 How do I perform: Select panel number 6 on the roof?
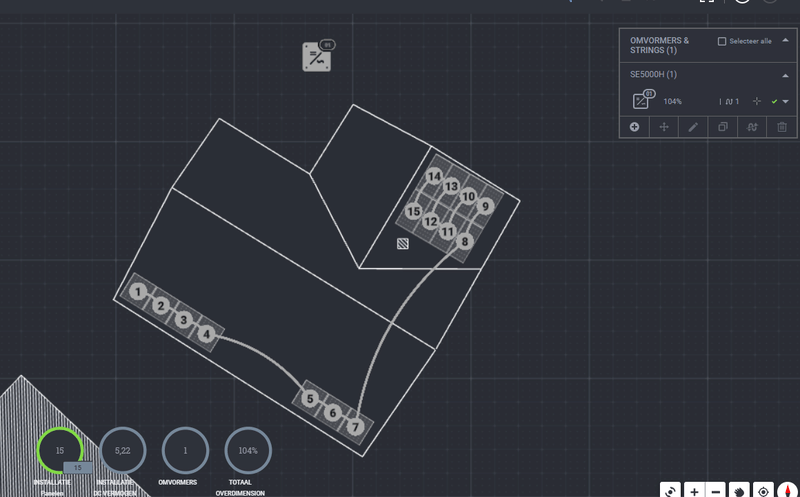pyautogui.click(x=333, y=413)
